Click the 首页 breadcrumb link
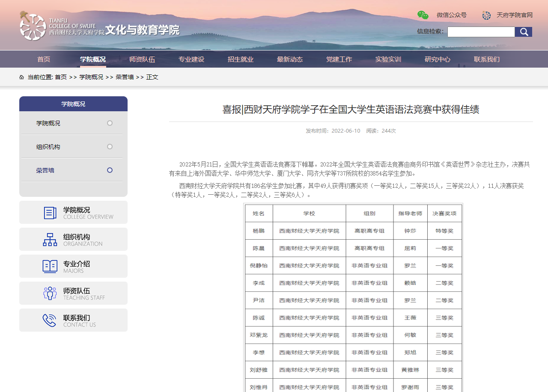The width and height of the screenshot is (548, 392). coord(61,77)
